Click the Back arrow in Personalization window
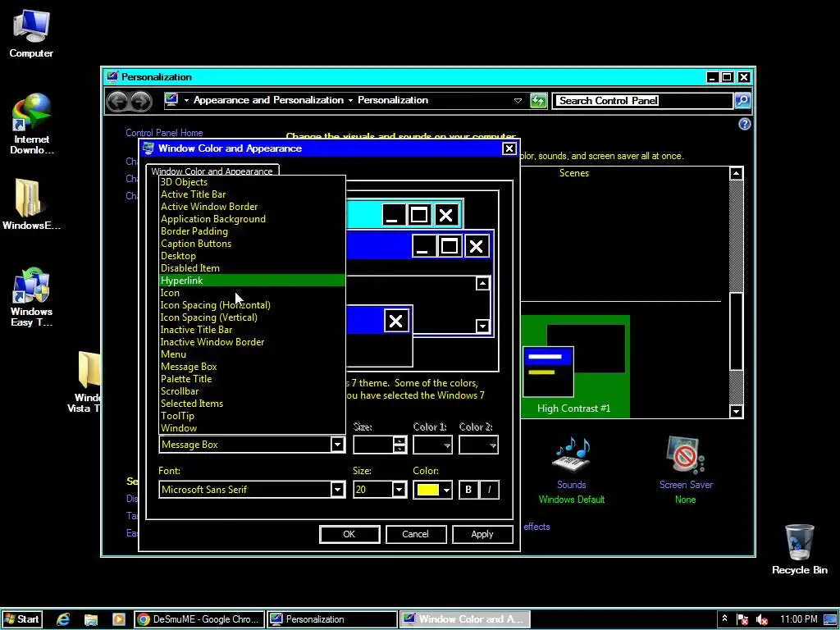Image resolution: width=840 pixels, height=630 pixels. click(x=117, y=101)
